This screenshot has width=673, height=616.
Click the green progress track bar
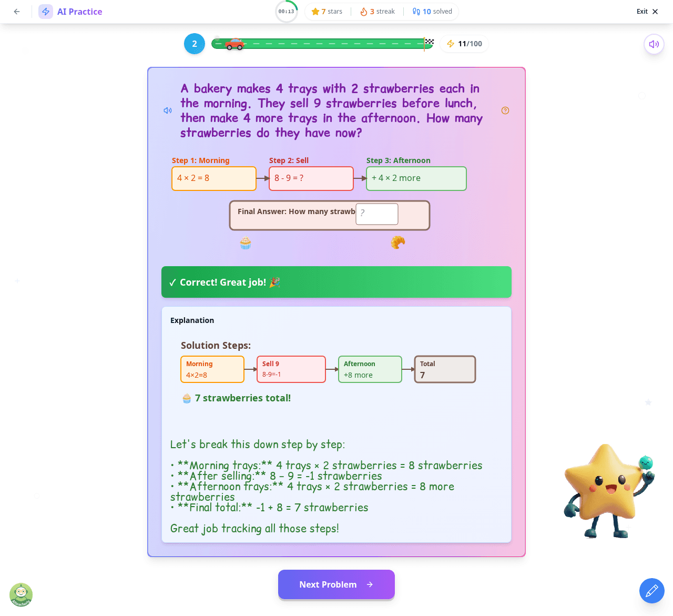322,44
